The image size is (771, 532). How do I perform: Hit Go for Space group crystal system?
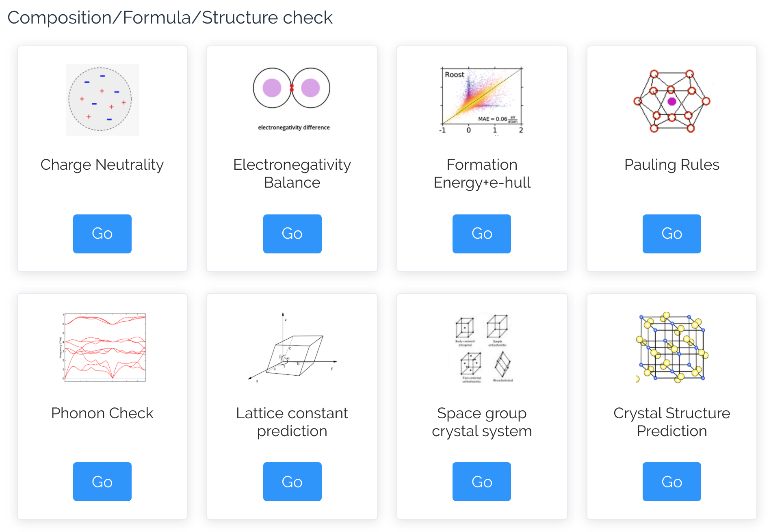pyautogui.click(x=482, y=482)
